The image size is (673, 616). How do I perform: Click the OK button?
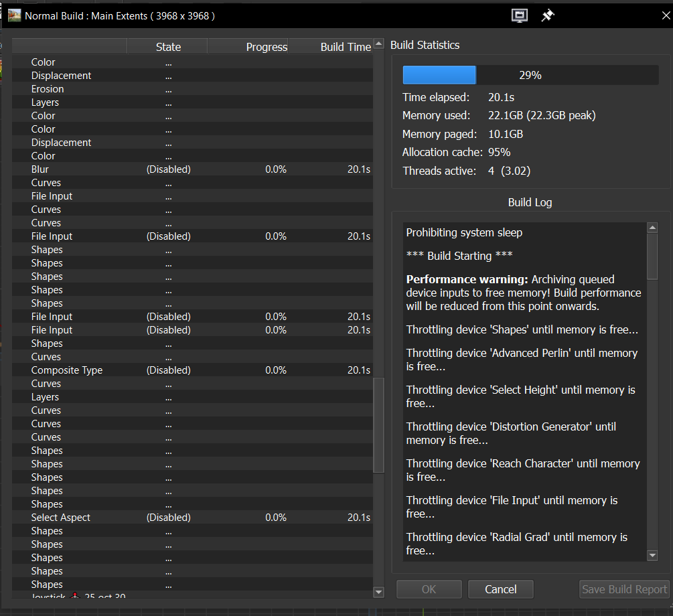[429, 589]
